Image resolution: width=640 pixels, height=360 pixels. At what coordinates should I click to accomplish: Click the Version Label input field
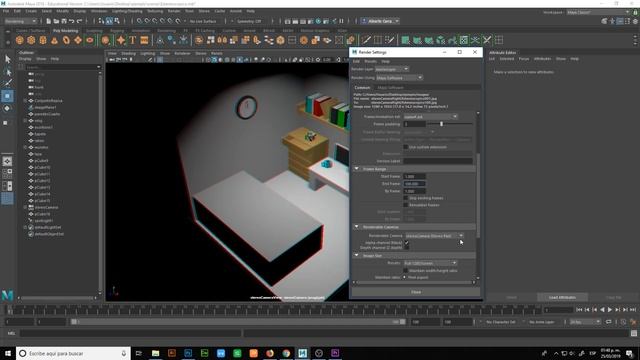coord(438,161)
